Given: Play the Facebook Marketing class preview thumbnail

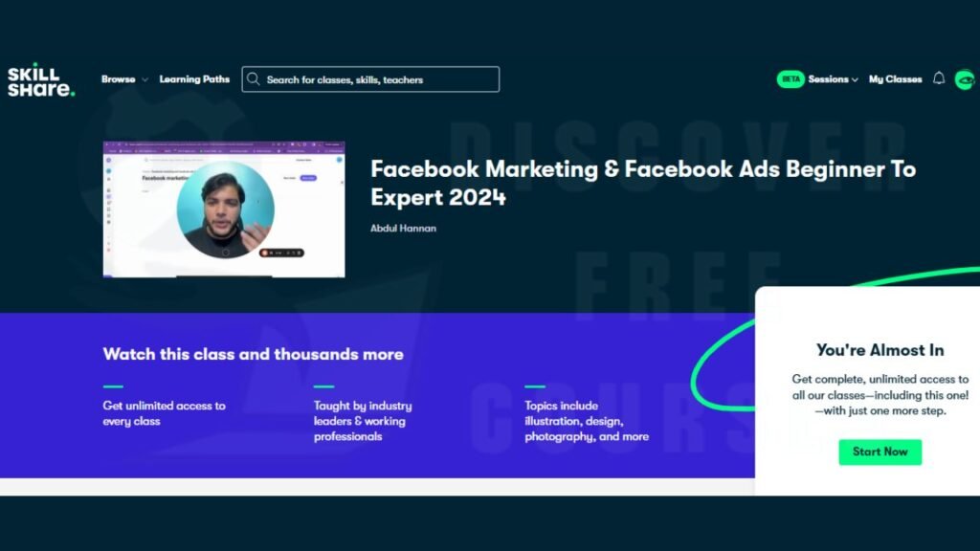Looking at the screenshot, I should pyautogui.click(x=224, y=209).
